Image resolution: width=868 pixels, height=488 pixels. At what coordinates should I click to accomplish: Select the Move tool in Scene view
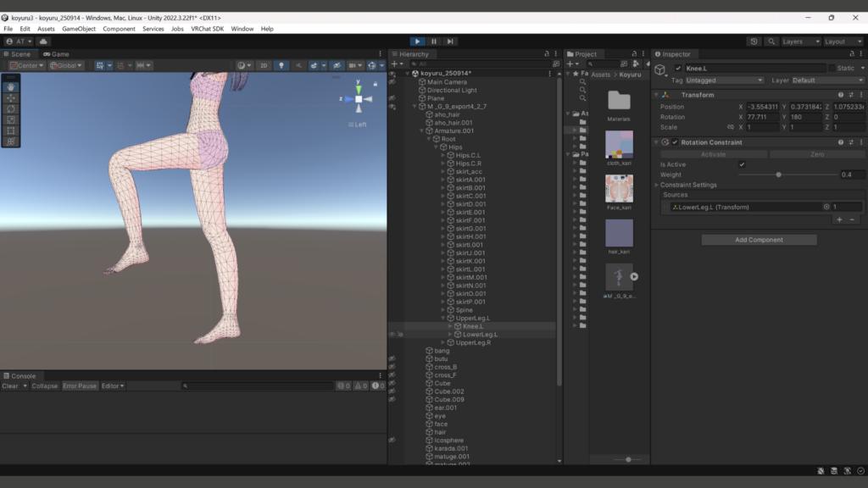[x=11, y=97]
